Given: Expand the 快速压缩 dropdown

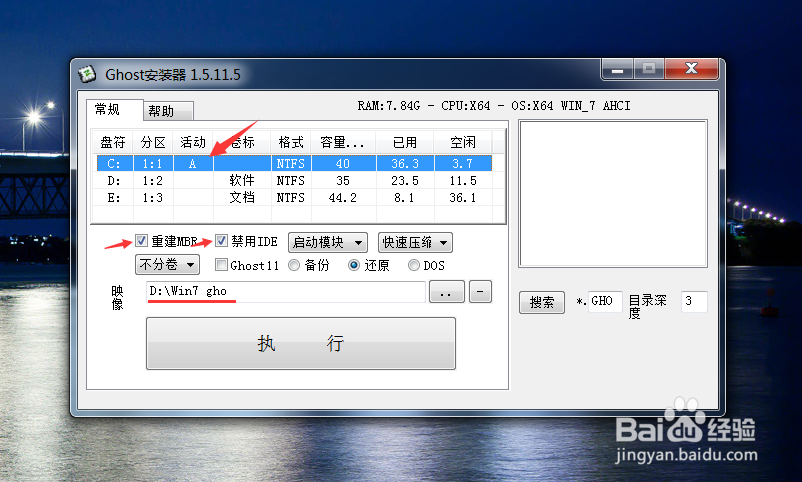Looking at the screenshot, I should (x=415, y=243).
